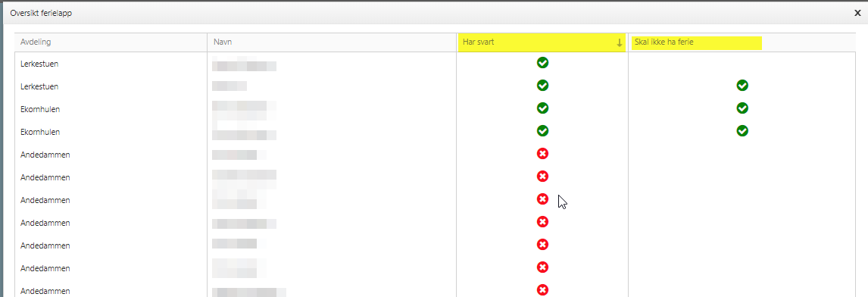Sort by the Har svart column header
Screen dimensions: 868x297
(542, 42)
